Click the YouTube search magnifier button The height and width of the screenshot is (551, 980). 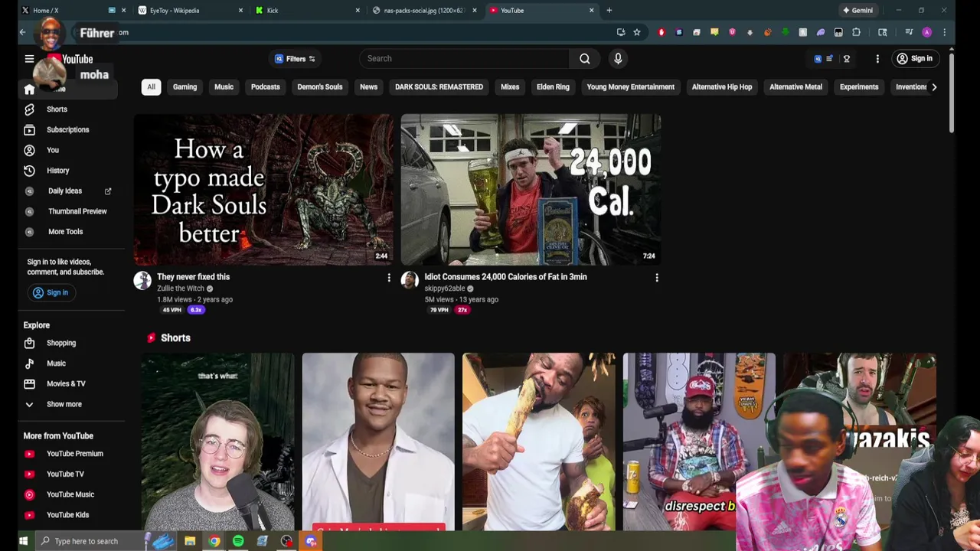pos(585,58)
